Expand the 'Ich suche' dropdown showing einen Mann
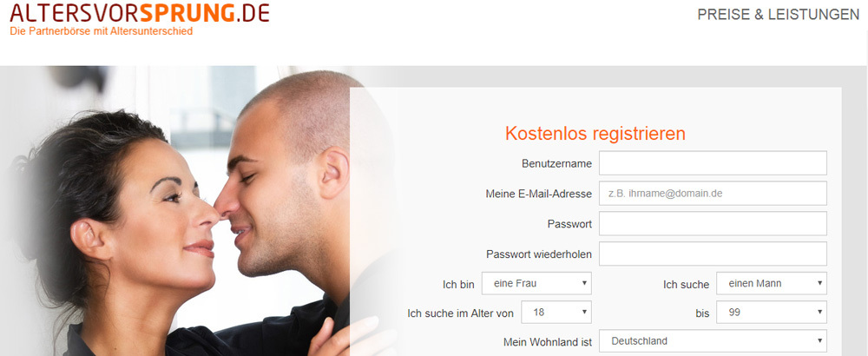The width and height of the screenshot is (868, 356). tap(772, 283)
